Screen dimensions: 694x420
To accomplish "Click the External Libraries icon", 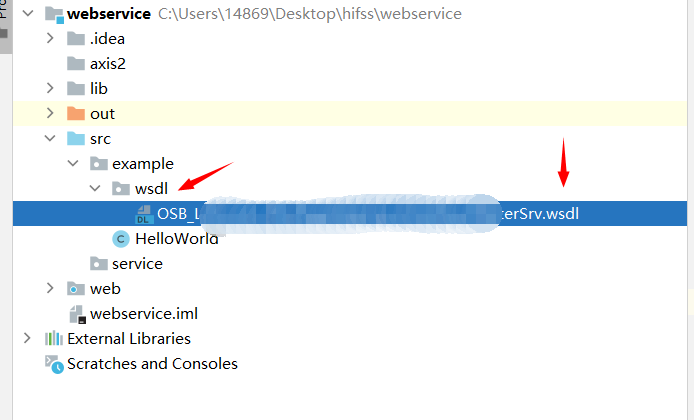I will pos(53,339).
